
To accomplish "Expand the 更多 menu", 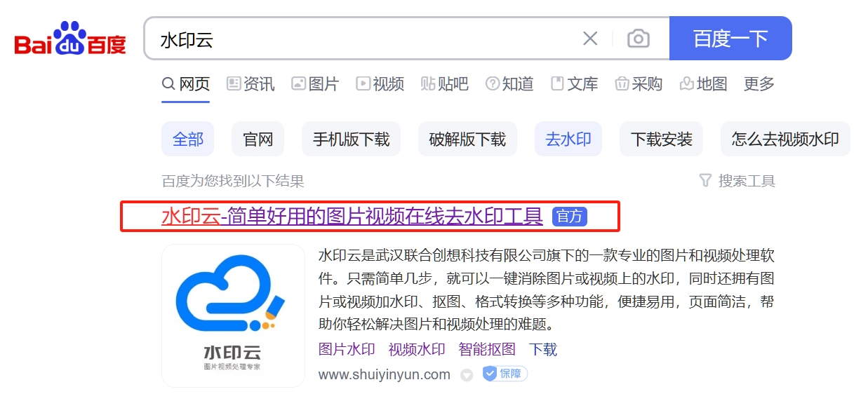I will coord(759,84).
